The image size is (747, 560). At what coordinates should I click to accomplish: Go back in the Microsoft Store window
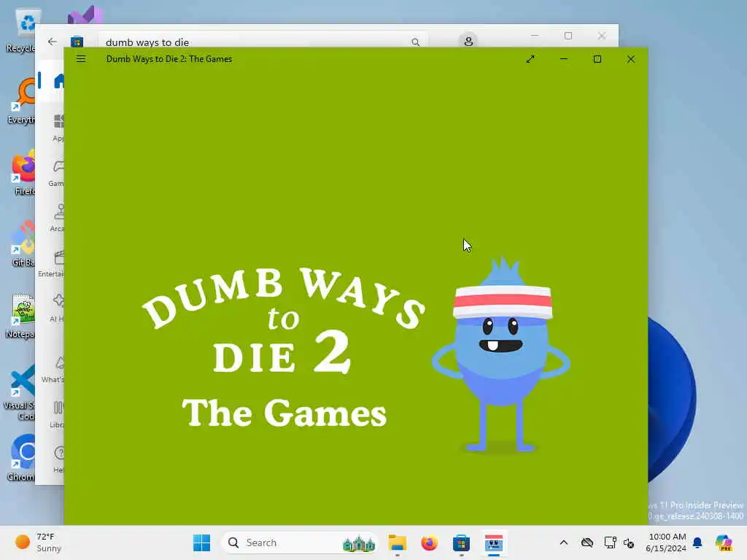[x=53, y=42]
